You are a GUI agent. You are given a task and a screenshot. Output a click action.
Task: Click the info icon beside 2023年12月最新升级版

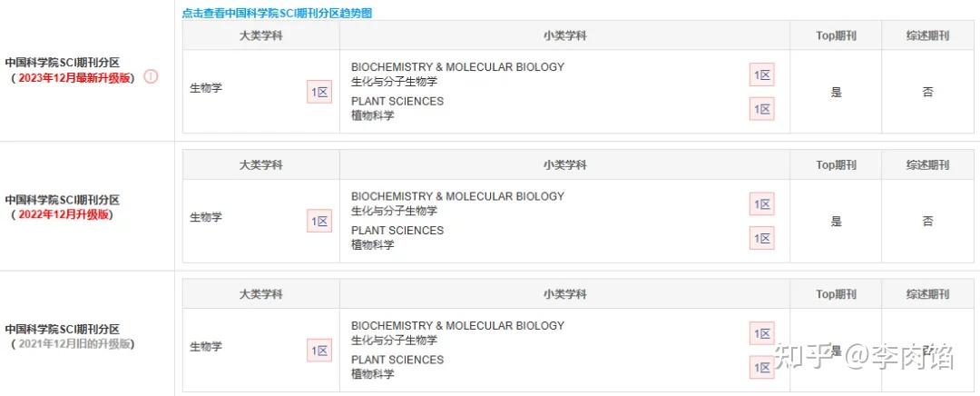152,77
